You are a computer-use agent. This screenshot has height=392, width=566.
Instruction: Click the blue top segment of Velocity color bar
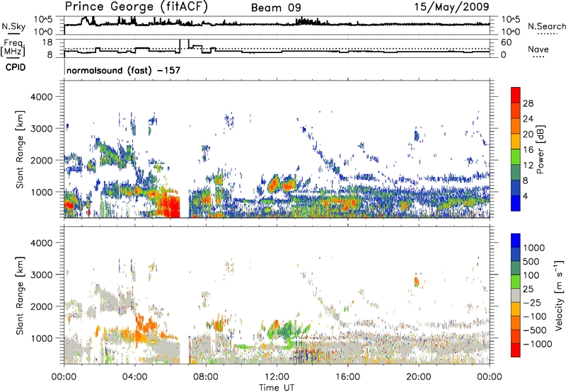tap(516, 241)
